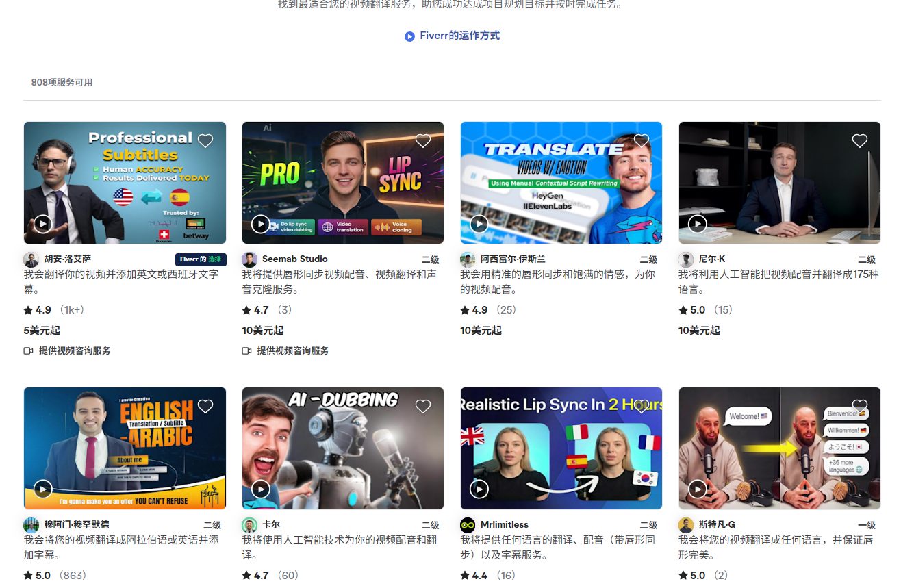The width and height of the screenshot is (914, 588).
Task: Play the Professional Subtitles video preview
Action: click(43, 224)
